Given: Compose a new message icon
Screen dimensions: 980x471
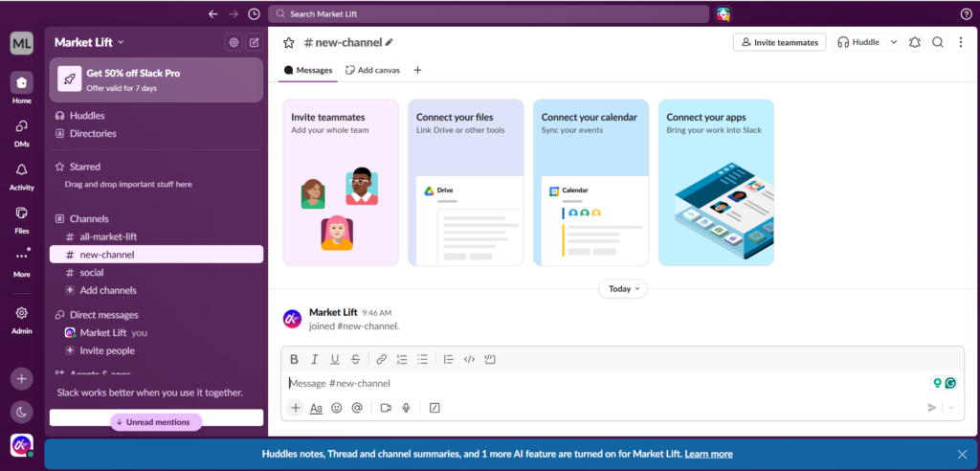Looking at the screenshot, I should pos(254,42).
